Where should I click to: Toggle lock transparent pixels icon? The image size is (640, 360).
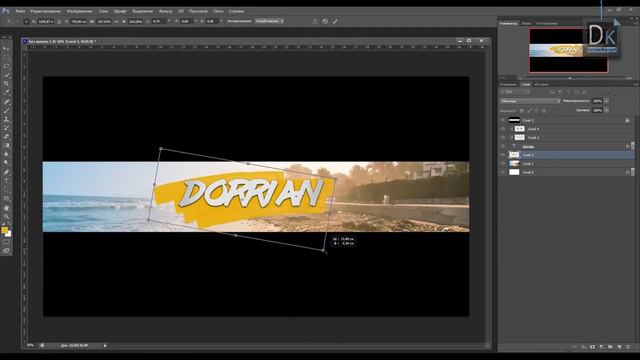(x=522, y=111)
